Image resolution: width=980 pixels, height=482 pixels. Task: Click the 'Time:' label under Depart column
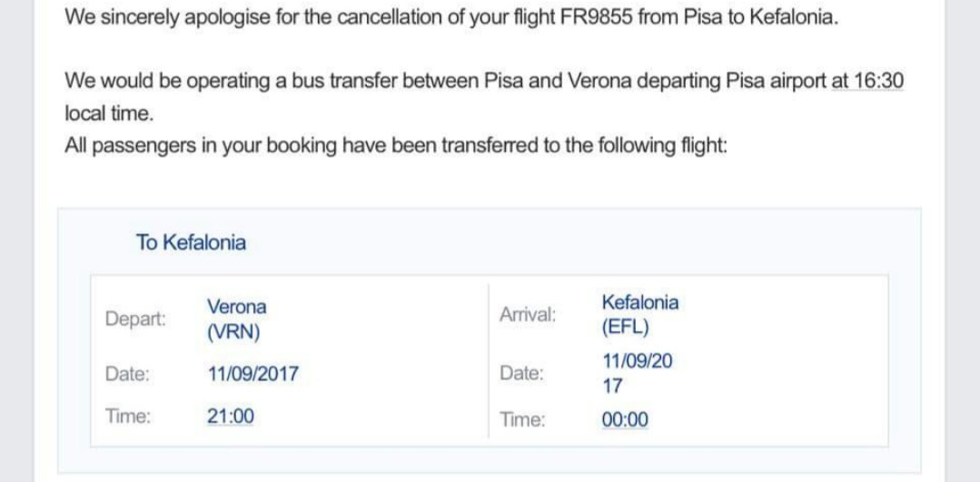tap(128, 417)
